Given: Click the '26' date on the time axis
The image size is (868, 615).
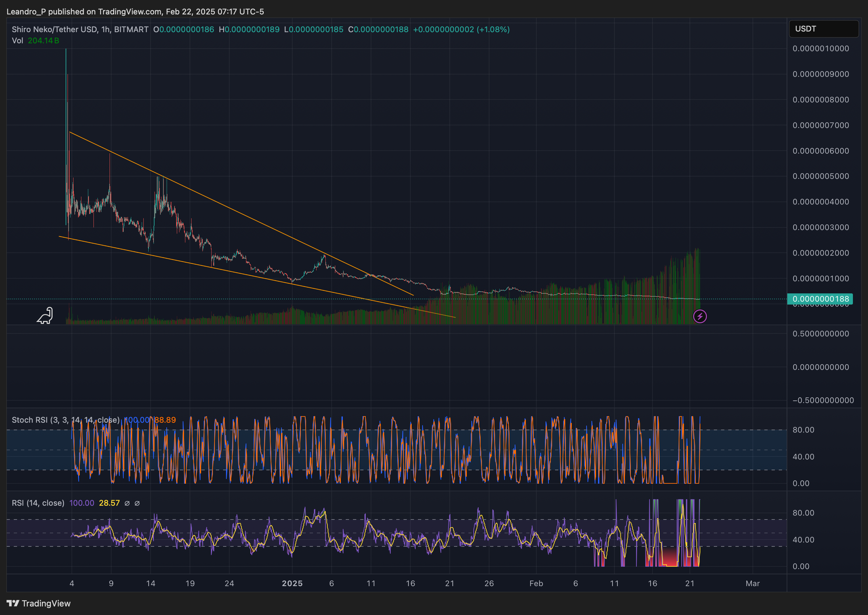Looking at the screenshot, I should tap(489, 583).
